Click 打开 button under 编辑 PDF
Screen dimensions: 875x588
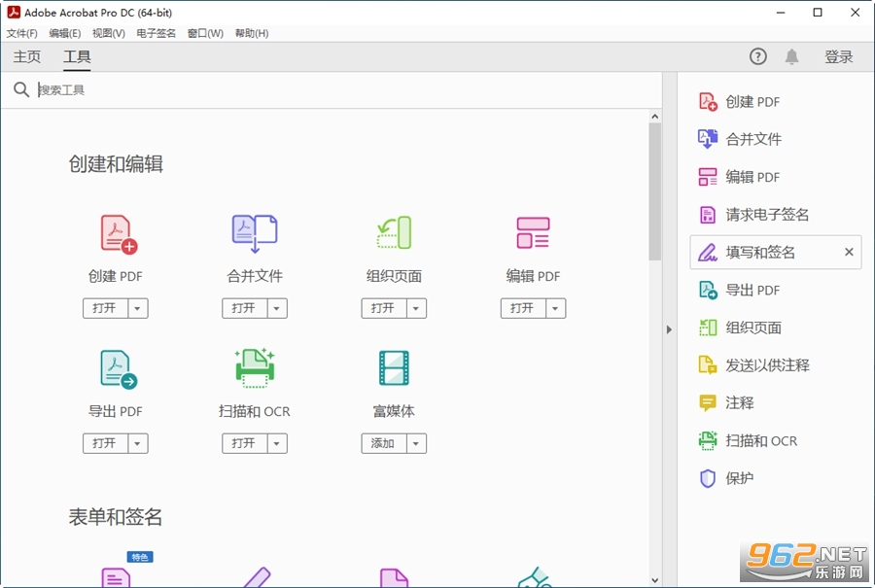(523, 308)
